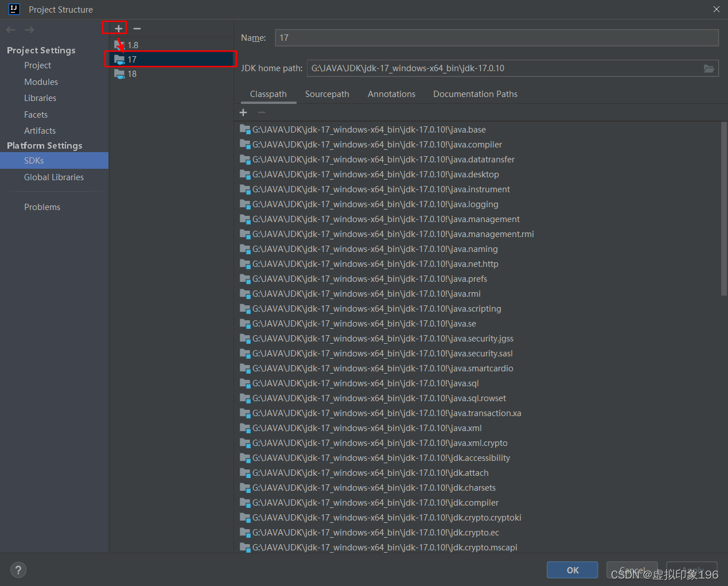Add a classpath entry using the plus icon
The height and width of the screenshot is (586, 728).
243,112
